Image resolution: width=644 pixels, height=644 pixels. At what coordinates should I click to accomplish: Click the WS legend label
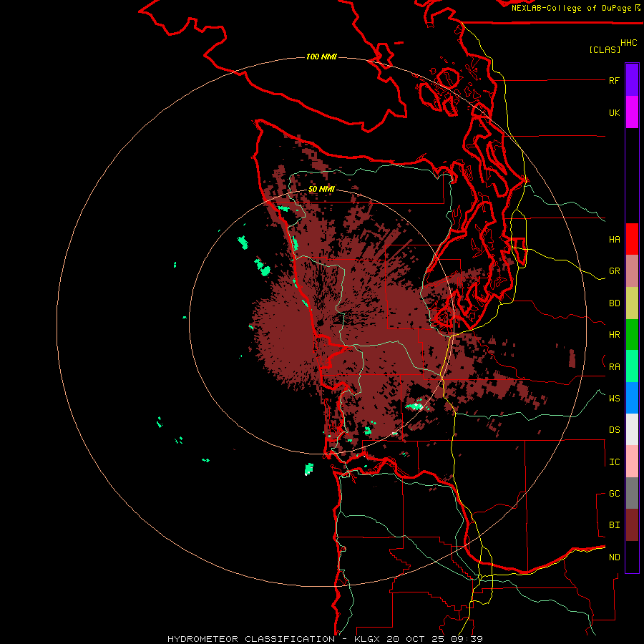pyautogui.click(x=615, y=399)
